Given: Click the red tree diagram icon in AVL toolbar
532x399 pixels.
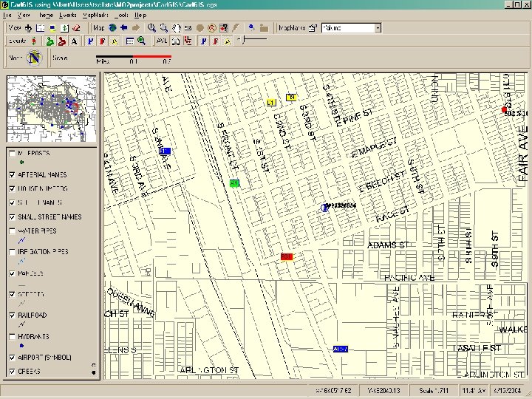Looking at the screenshot, I should [188, 41].
